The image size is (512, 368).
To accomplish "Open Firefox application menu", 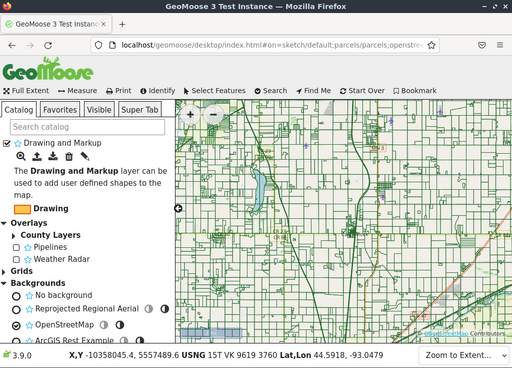I will [x=500, y=45].
